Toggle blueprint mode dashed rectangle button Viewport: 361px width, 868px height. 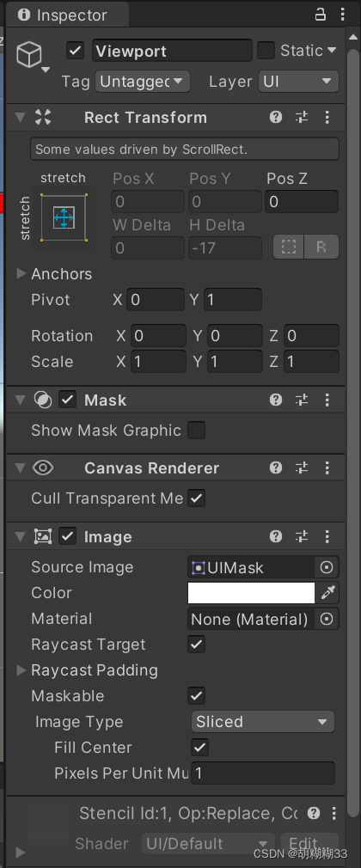[289, 247]
